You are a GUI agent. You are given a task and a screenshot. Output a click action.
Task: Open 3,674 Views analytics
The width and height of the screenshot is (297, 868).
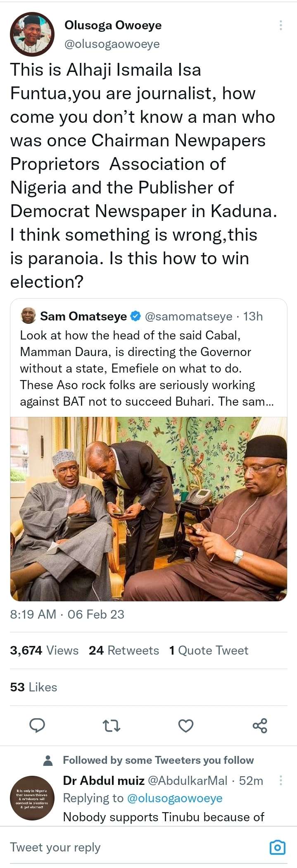44,650
